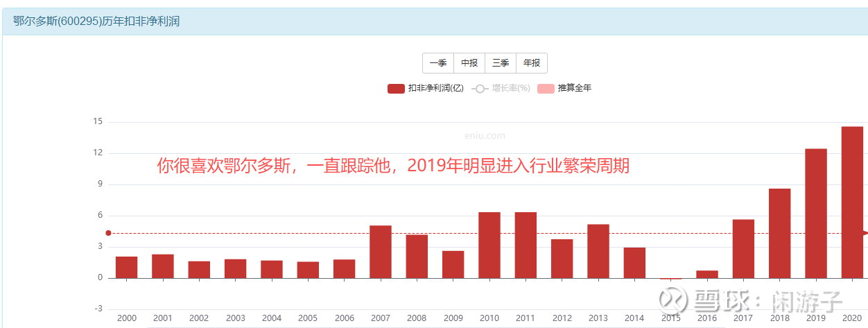The width and height of the screenshot is (868, 328).
Task: Toggle 推算全年 legend series
Action: [564, 88]
